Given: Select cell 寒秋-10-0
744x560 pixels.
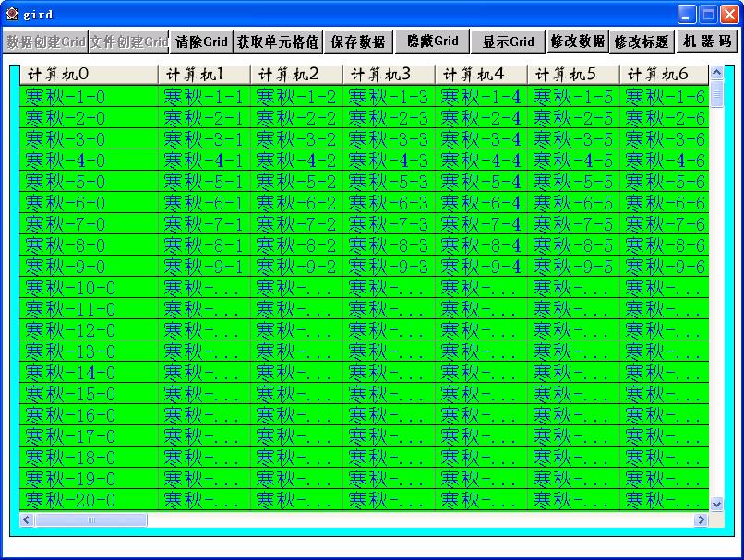Looking at the screenshot, I should (89, 287).
